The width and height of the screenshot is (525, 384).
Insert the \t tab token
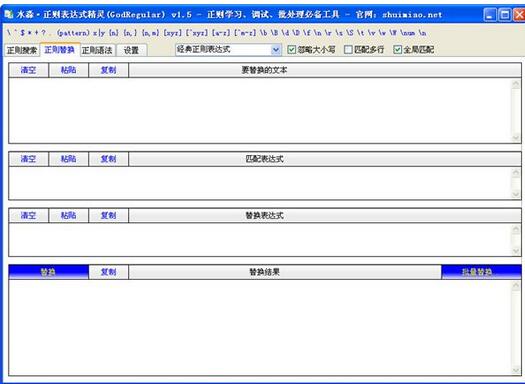tap(361, 33)
